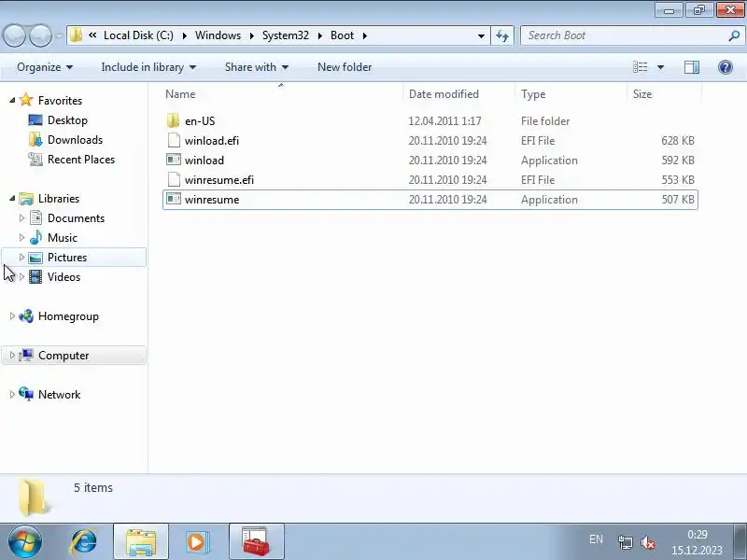The height and width of the screenshot is (560, 747).
Task: Click the Show desktop strip
Action: click(740, 541)
